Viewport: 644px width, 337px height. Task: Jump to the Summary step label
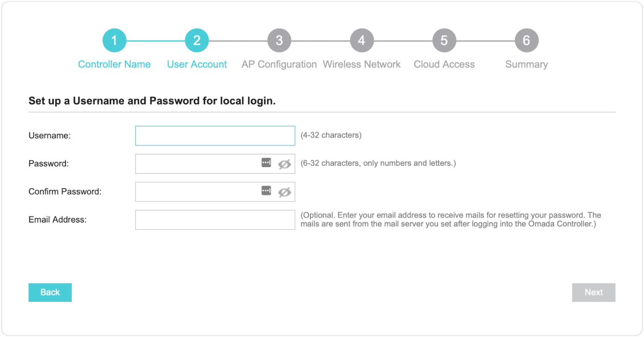(x=526, y=64)
